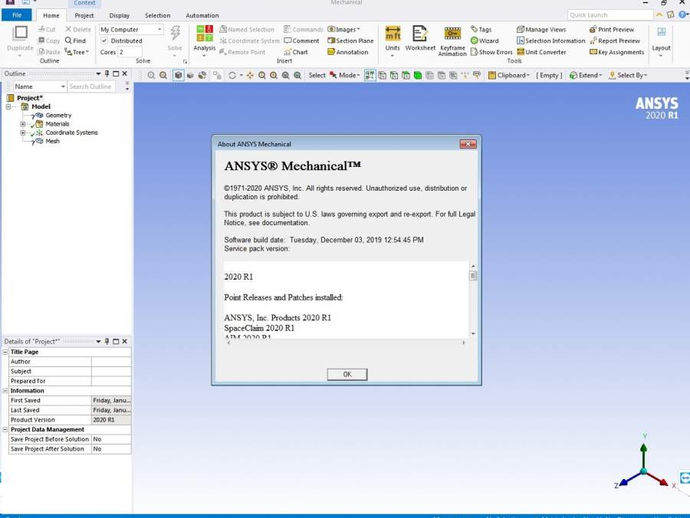The image size is (690, 518).
Task: Open the Select By dropdown
Action: click(x=628, y=75)
